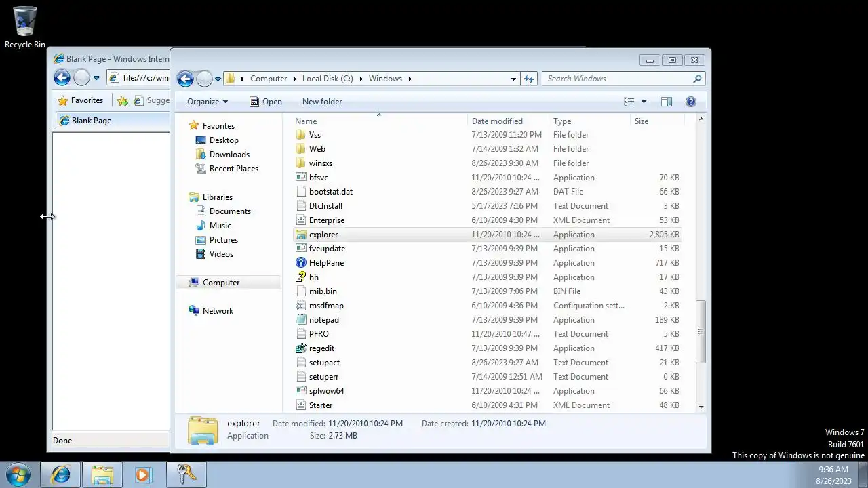Select the Blank Page tab in IE
868x488 pixels.
[111, 121]
